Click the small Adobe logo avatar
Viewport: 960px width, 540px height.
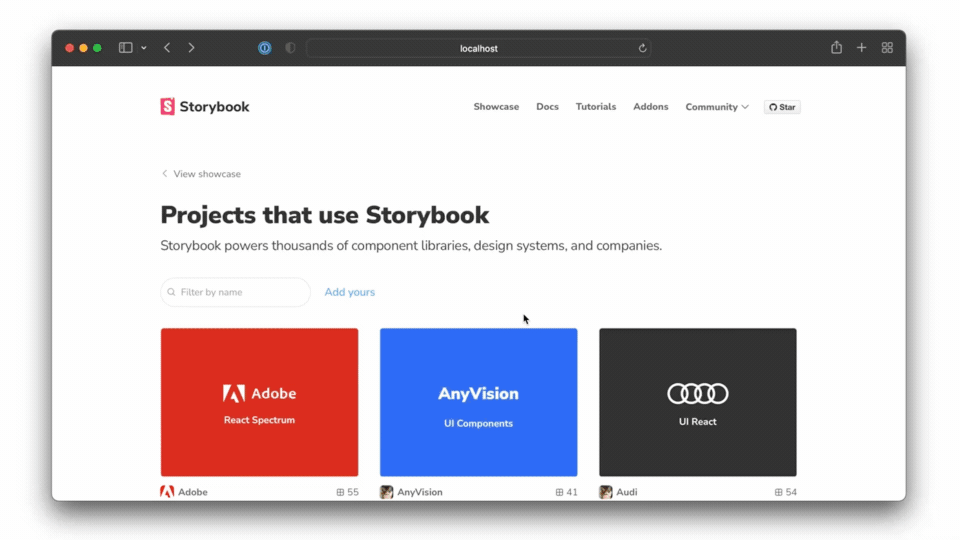tap(167, 492)
